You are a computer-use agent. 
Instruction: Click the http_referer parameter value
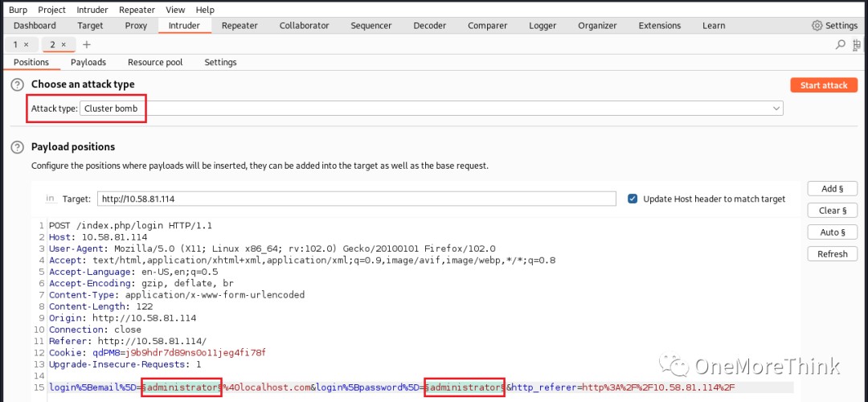(x=658, y=388)
